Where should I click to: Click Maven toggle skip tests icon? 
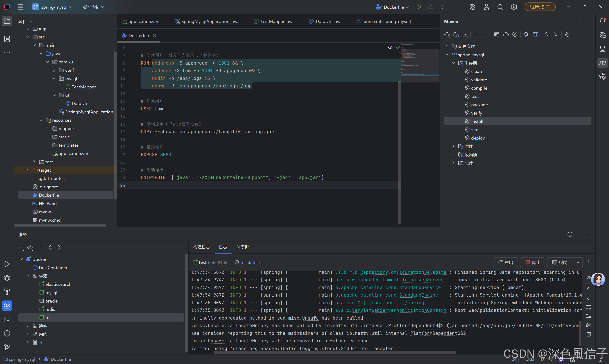[x=515, y=34]
